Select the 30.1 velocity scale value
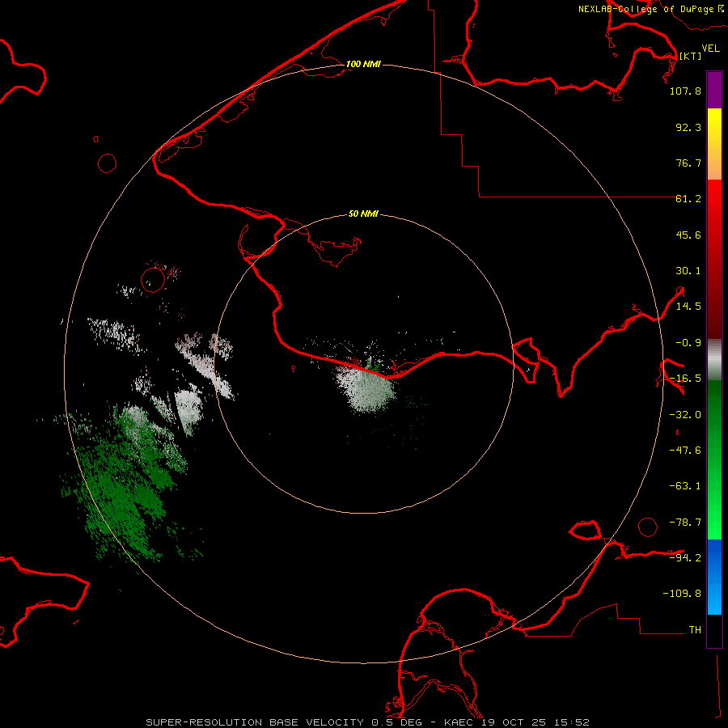The height and width of the screenshot is (728, 728). 688,271
